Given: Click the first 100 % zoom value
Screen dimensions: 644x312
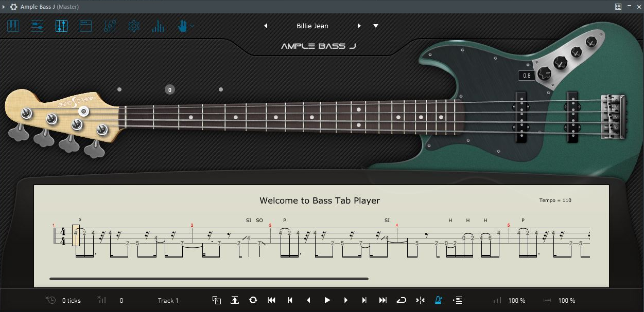Looking at the screenshot, I should (x=517, y=301).
